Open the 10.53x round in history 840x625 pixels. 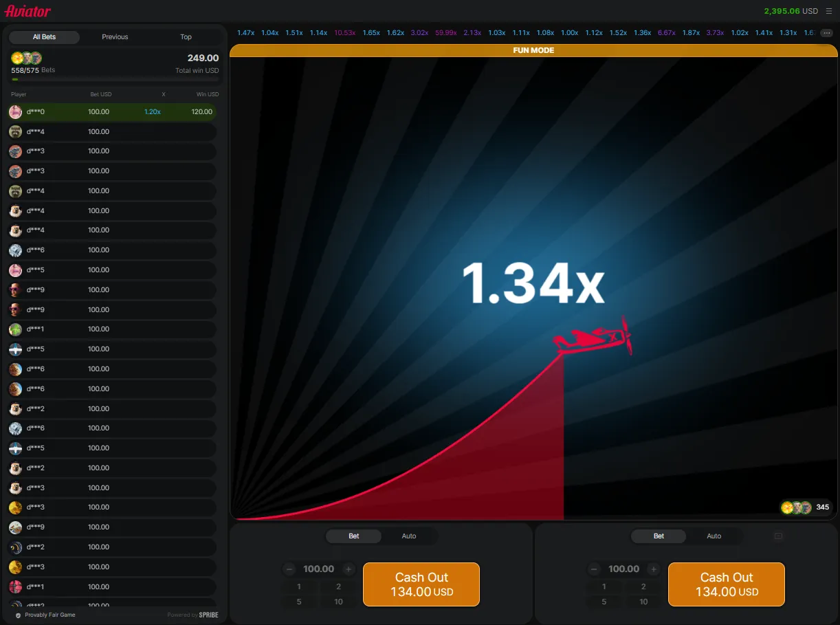click(345, 33)
